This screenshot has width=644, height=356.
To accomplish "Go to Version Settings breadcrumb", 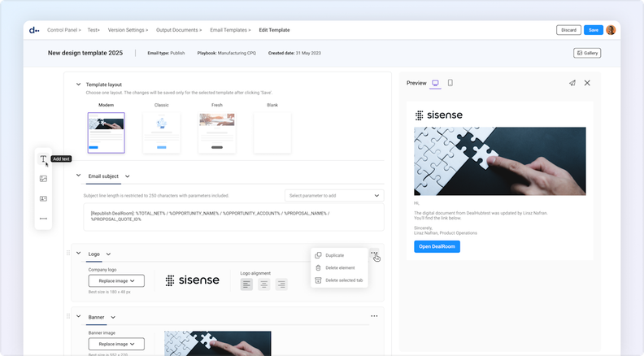I will click(x=126, y=30).
